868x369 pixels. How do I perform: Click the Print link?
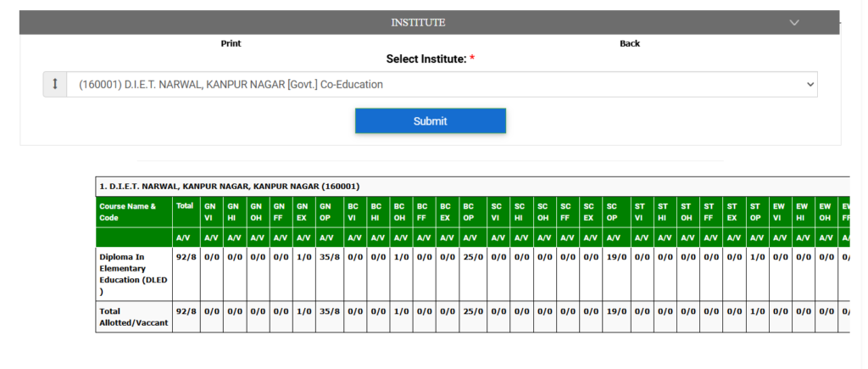pyautogui.click(x=231, y=43)
